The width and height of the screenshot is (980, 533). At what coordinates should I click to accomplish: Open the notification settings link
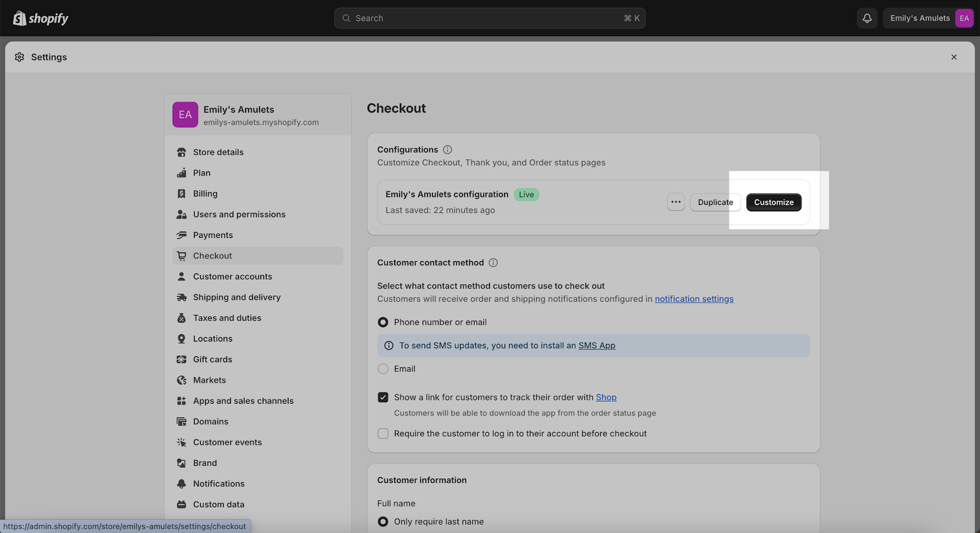pos(694,299)
